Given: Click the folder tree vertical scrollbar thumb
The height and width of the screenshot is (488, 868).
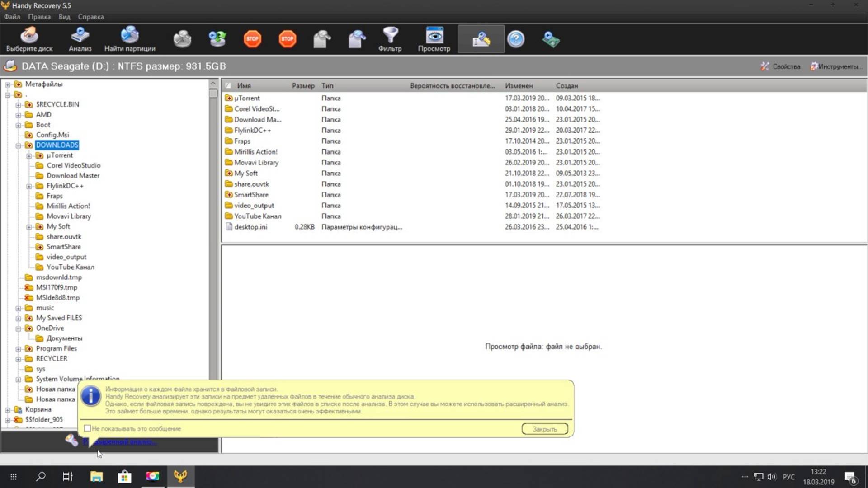Looking at the screenshot, I should (x=213, y=94).
